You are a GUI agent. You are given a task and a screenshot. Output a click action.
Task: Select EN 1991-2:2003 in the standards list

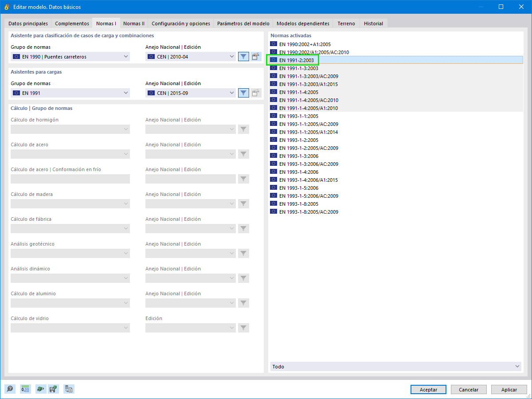(x=396, y=60)
